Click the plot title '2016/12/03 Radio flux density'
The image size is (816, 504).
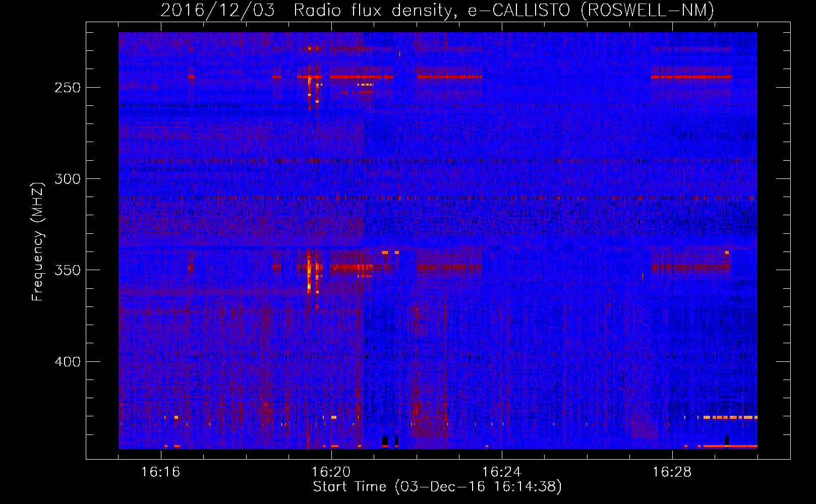click(437, 10)
